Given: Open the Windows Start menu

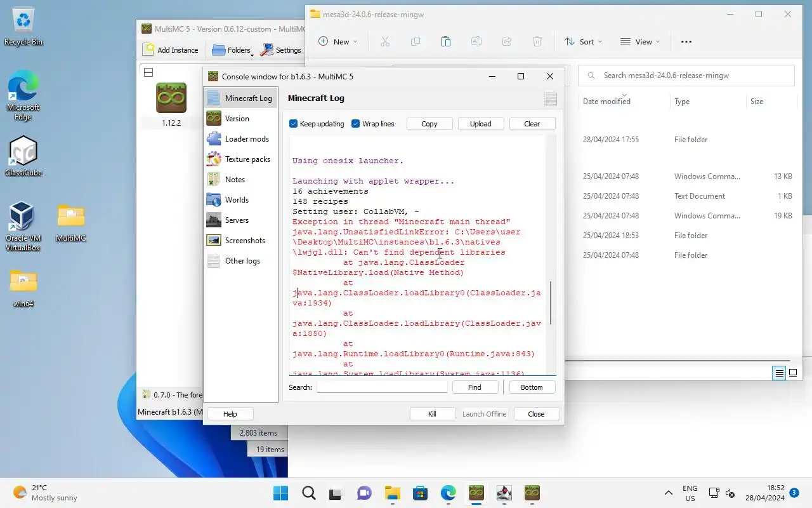Looking at the screenshot, I should coord(280,493).
